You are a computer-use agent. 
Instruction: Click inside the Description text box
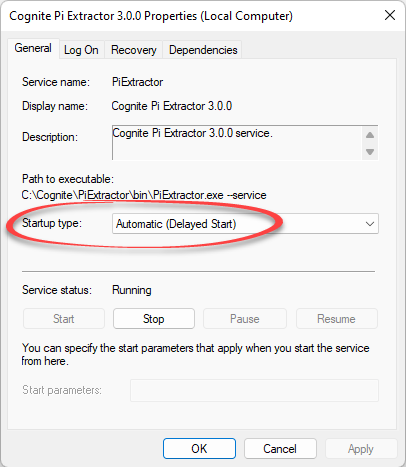(x=237, y=143)
